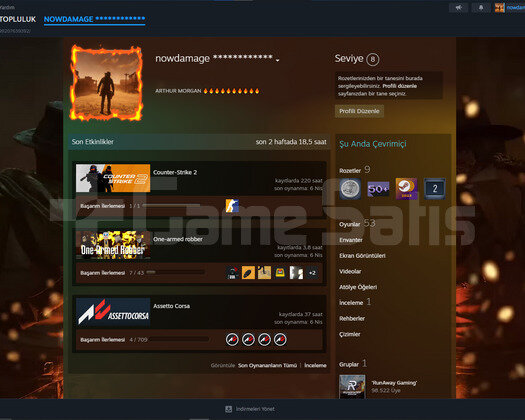The width and height of the screenshot is (525, 420).
Task: Open Atölye Öğeleri workshop link
Action: pyautogui.click(x=358, y=287)
